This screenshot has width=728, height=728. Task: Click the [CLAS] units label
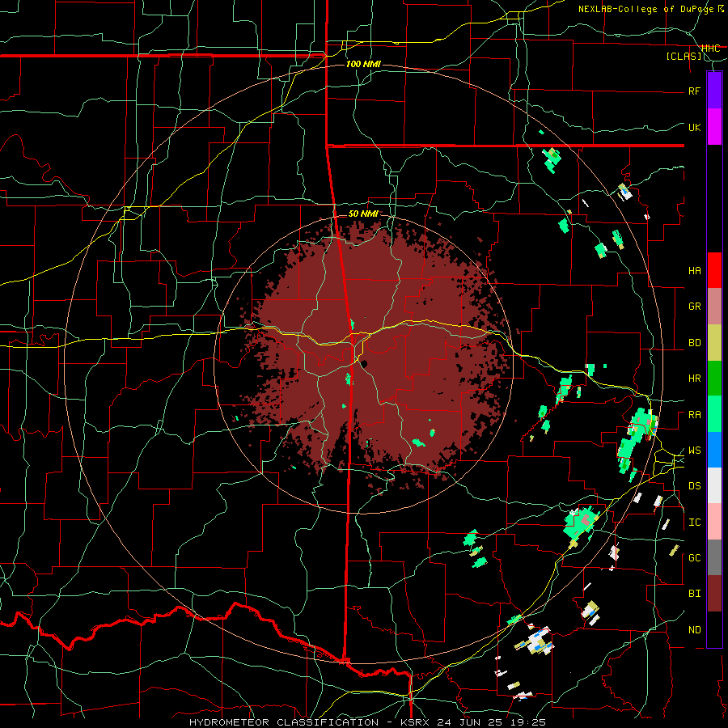coord(684,56)
